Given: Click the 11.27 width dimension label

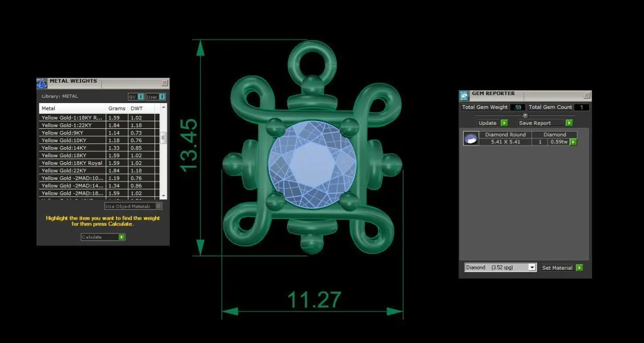Looking at the screenshot, I should [x=314, y=300].
